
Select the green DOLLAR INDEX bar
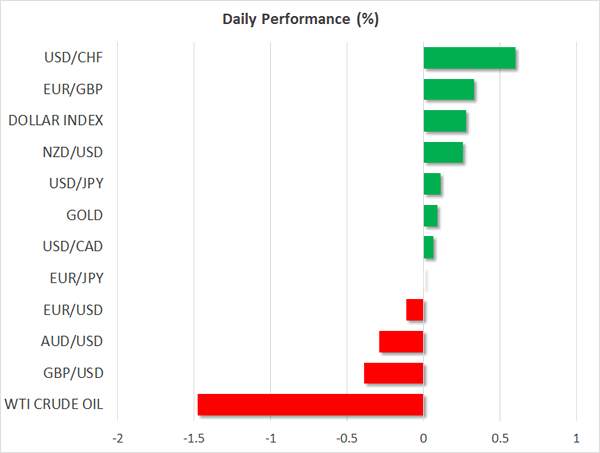[444, 121]
